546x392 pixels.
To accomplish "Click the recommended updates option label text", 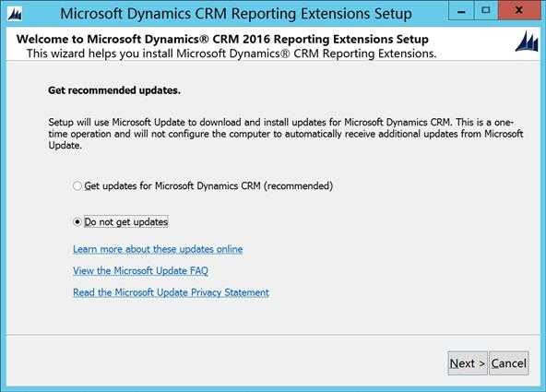I will 208,186.
